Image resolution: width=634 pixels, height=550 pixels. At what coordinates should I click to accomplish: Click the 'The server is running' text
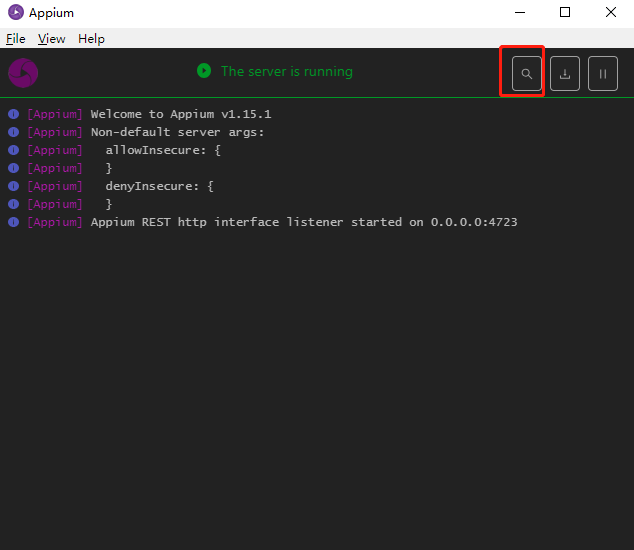point(287,71)
